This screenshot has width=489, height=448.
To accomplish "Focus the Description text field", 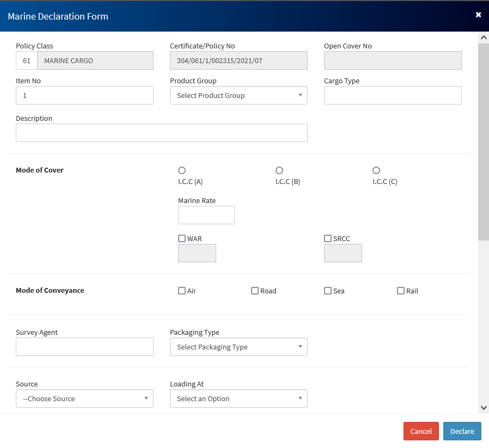I will 161,133.
